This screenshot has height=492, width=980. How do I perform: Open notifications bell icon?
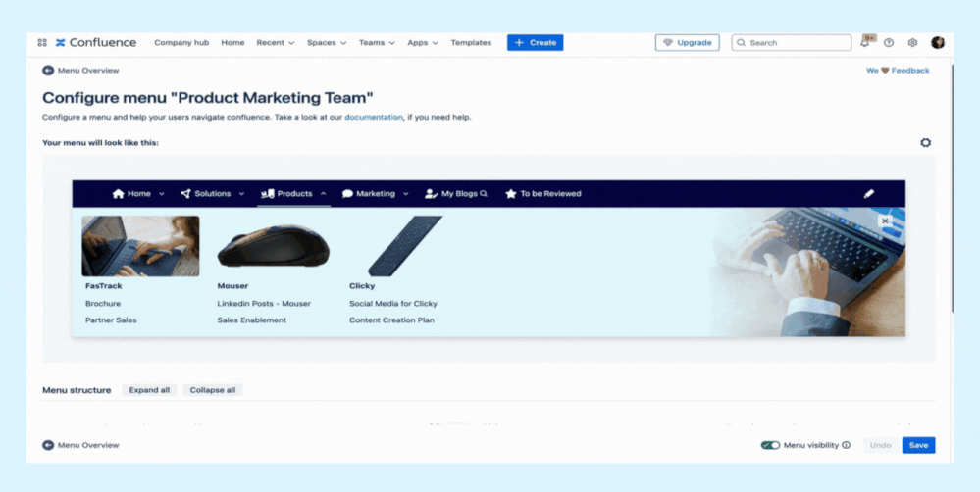click(865, 42)
